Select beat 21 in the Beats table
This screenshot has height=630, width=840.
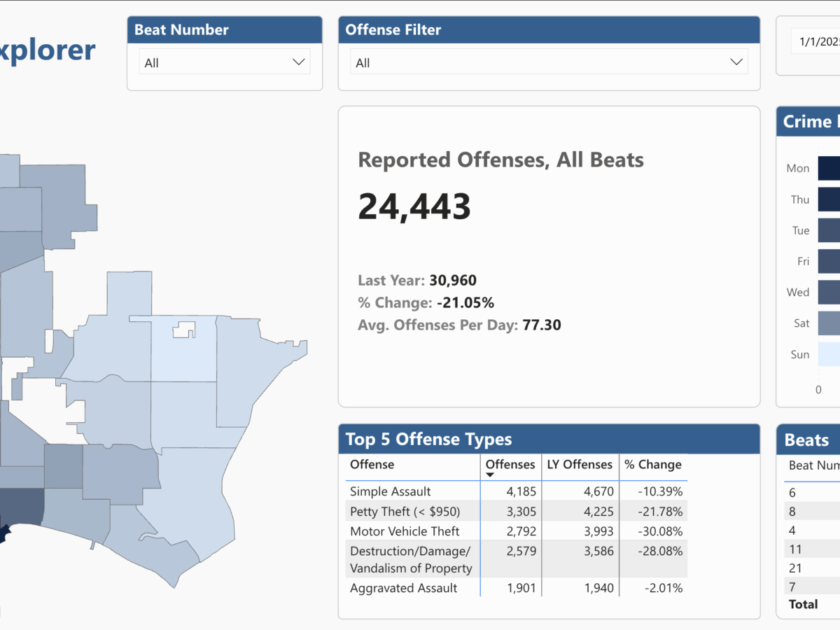(x=795, y=568)
